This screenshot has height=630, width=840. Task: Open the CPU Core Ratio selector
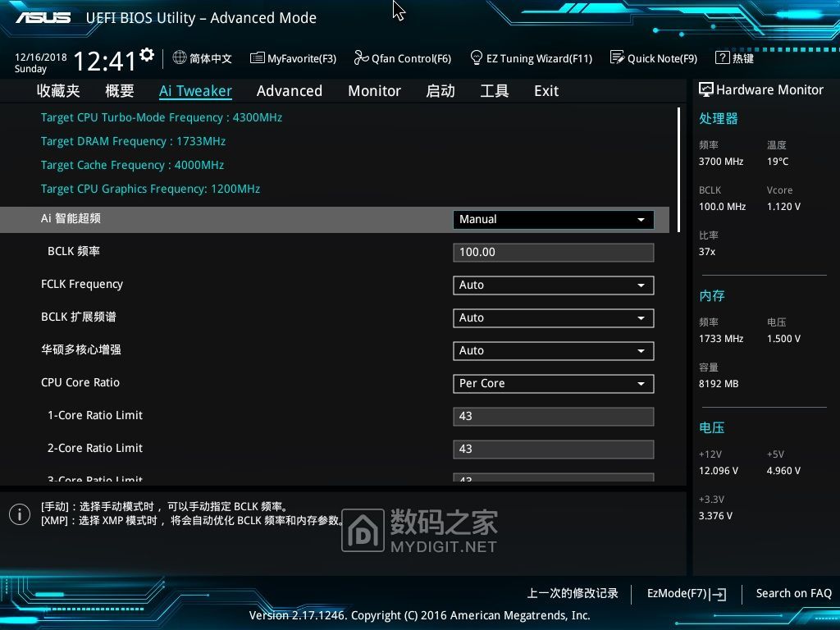[552, 383]
